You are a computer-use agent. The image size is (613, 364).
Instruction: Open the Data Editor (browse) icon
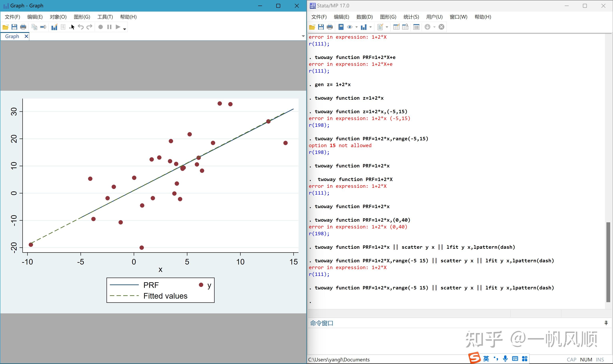tap(405, 27)
